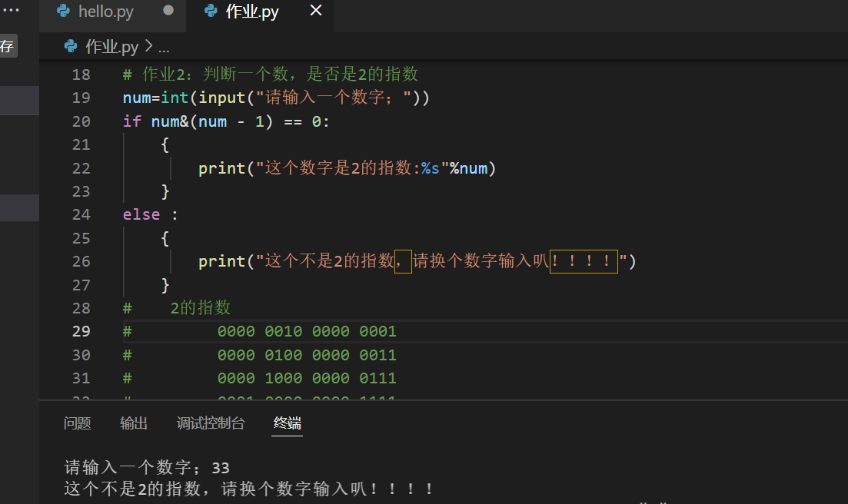Click the Python icon on 作业.py tab
848x504 pixels.
point(211,11)
